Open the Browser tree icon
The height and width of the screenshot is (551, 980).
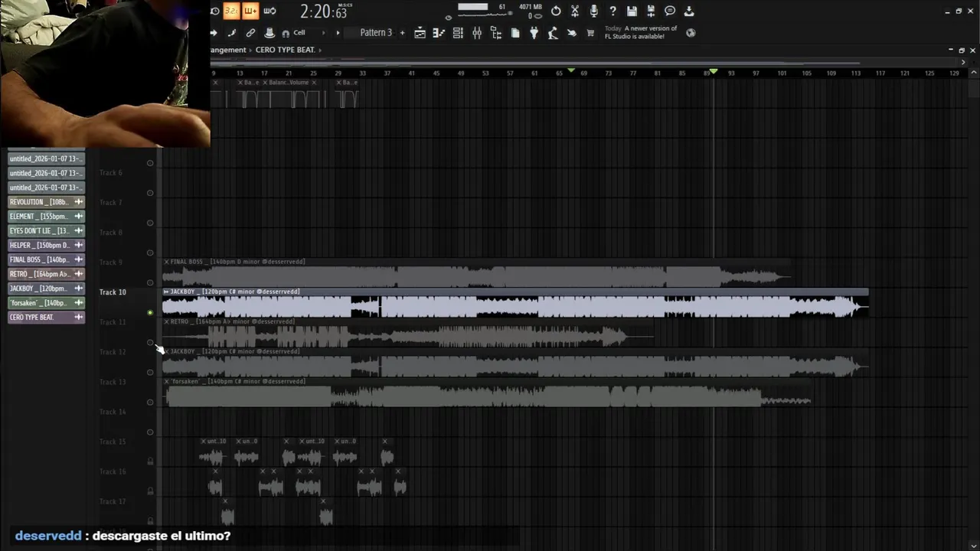tap(496, 33)
